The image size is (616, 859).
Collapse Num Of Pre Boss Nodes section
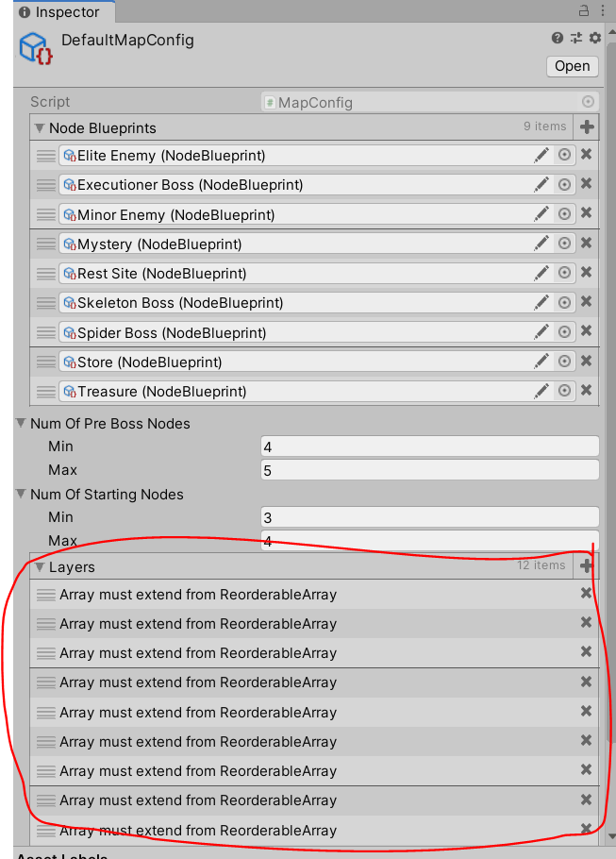[22, 424]
